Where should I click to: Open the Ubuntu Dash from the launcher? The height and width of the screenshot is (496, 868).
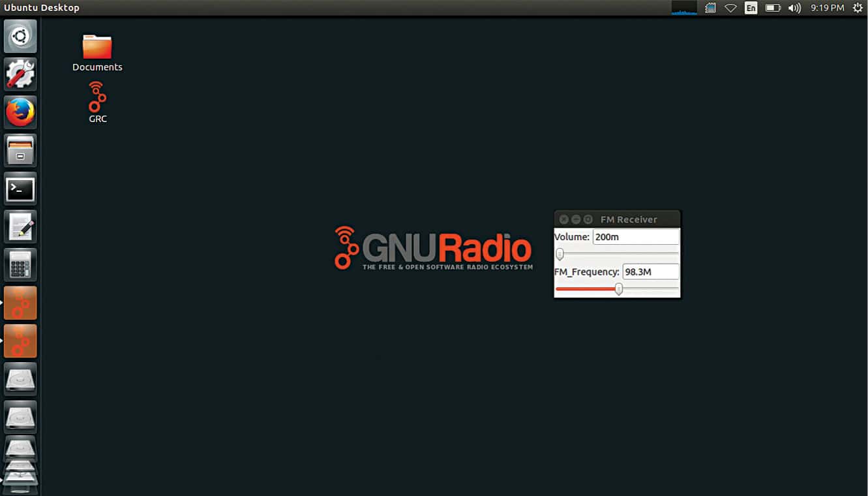click(20, 36)
